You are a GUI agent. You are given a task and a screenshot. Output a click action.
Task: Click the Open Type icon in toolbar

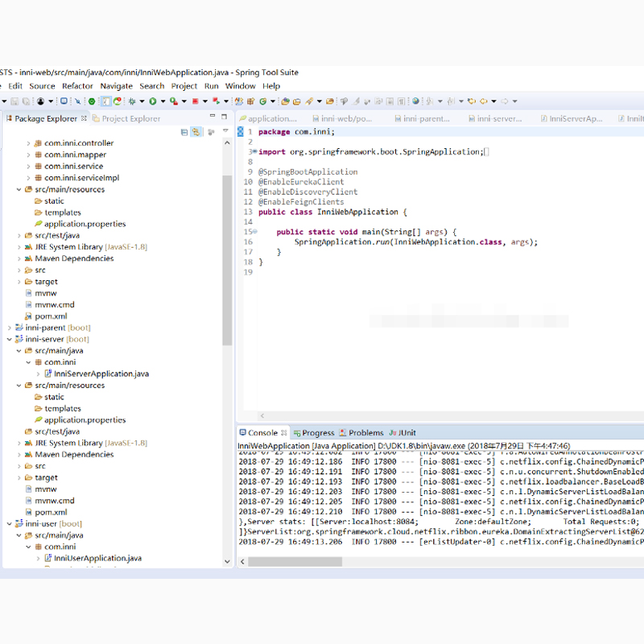click(x=285, y=101)
